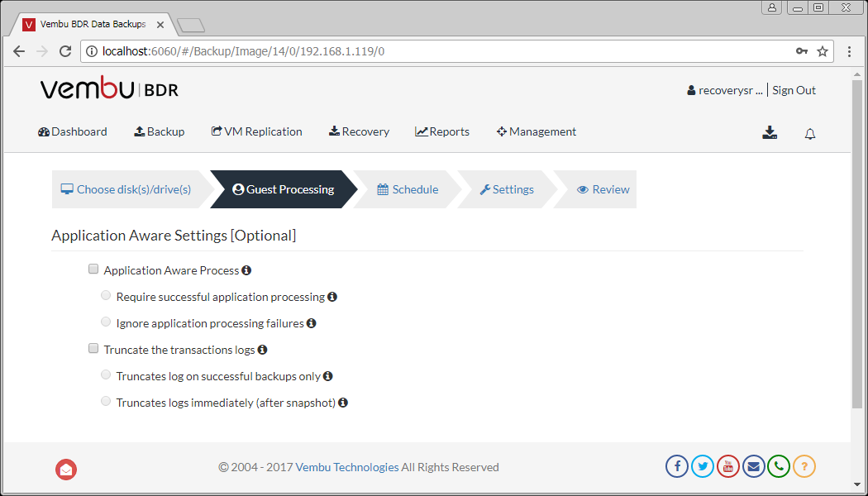Go to the Schedule step

point(408,189)
